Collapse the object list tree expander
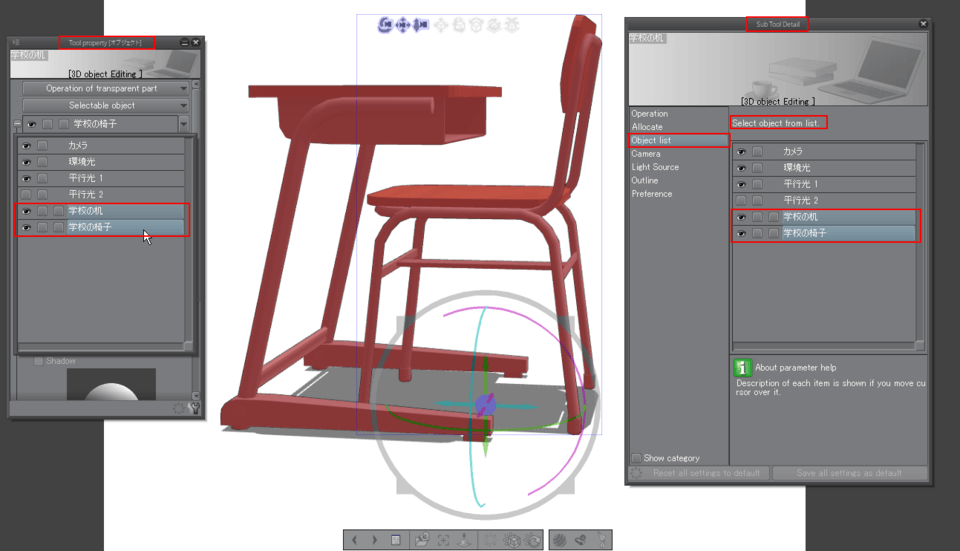This screenshot has height=551, width=960. tap(17, 124)
